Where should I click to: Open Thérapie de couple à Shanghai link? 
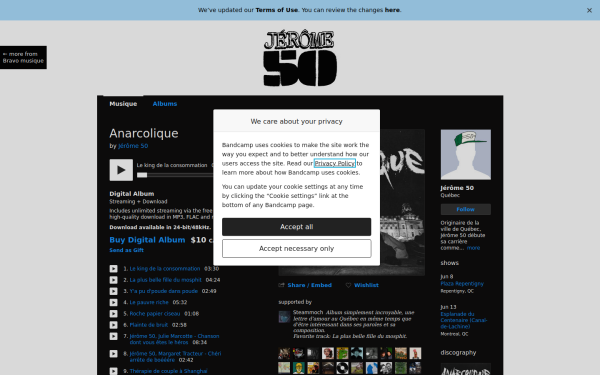168,371
